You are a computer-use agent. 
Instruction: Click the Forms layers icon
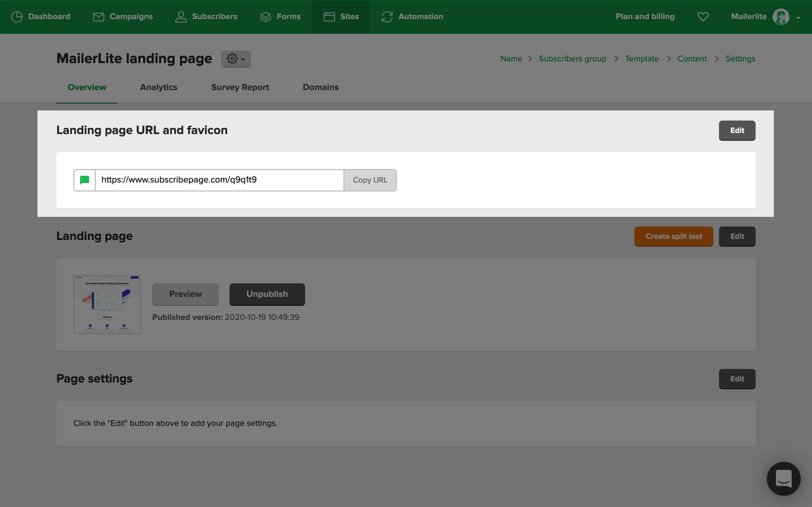pyautogui.click(x=265, y=17)
